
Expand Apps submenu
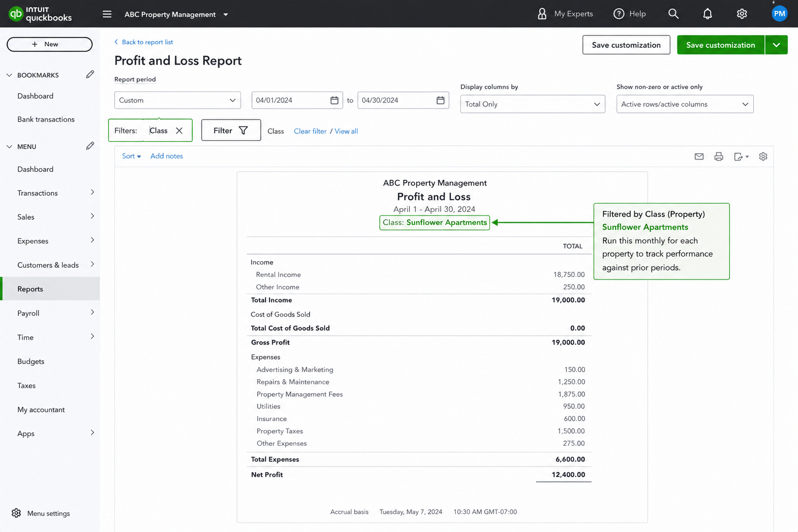click(x=92, y=433)
